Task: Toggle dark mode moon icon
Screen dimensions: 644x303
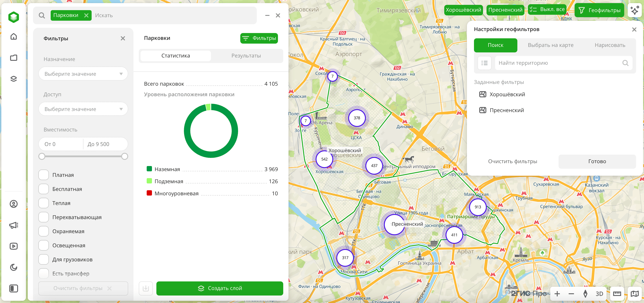Action: click(13, 267)
